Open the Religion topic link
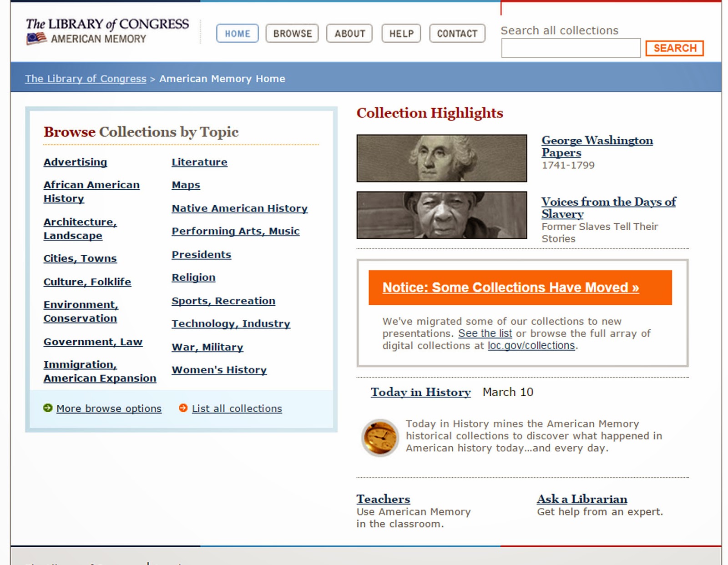Screen dimensions: 728x565 point(193,277)
